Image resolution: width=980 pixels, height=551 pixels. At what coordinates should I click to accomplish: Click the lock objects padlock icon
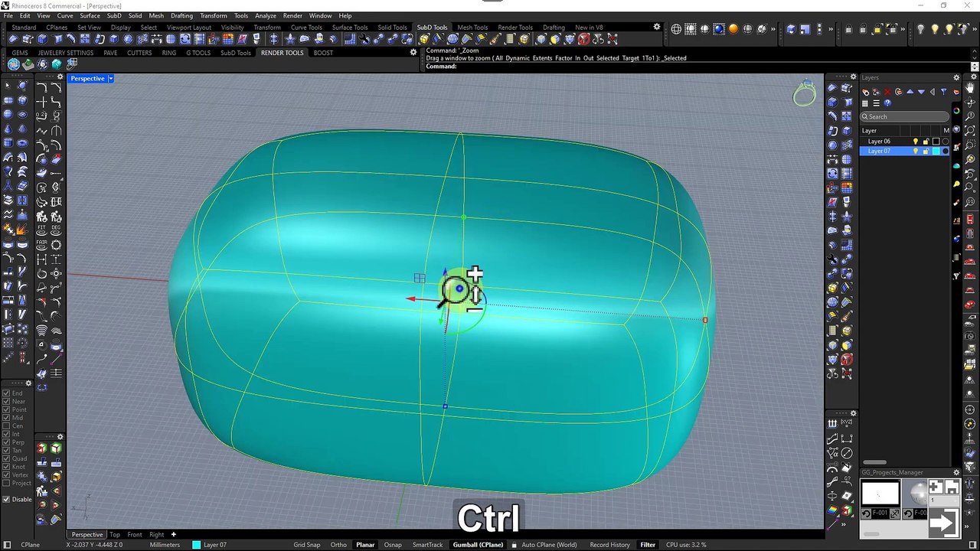pyautogui.click(x=848, y=29)
